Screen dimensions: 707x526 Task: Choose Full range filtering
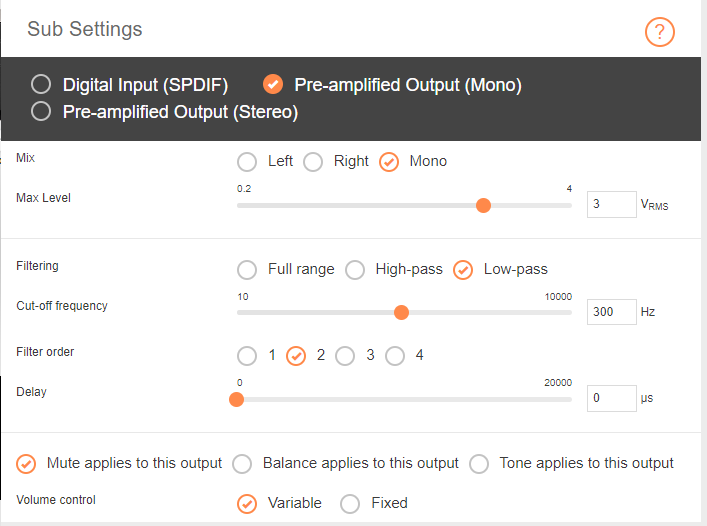coord(247,270)
